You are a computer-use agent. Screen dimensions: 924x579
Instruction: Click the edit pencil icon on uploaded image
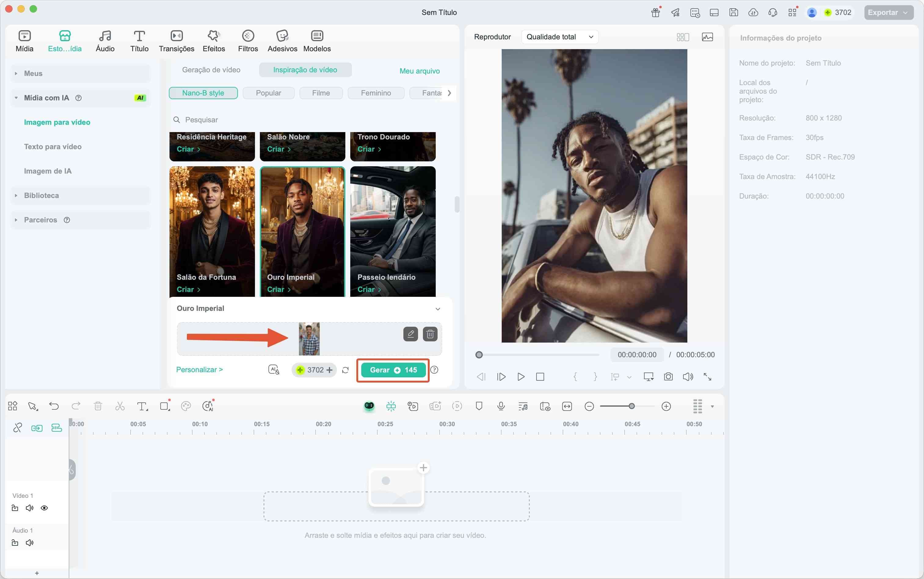pyautogui.click(x=410, y=334)
